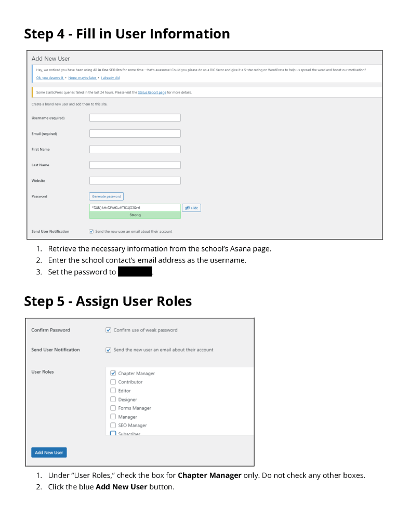Click the Website input field
409x532 pixels.
135,181
